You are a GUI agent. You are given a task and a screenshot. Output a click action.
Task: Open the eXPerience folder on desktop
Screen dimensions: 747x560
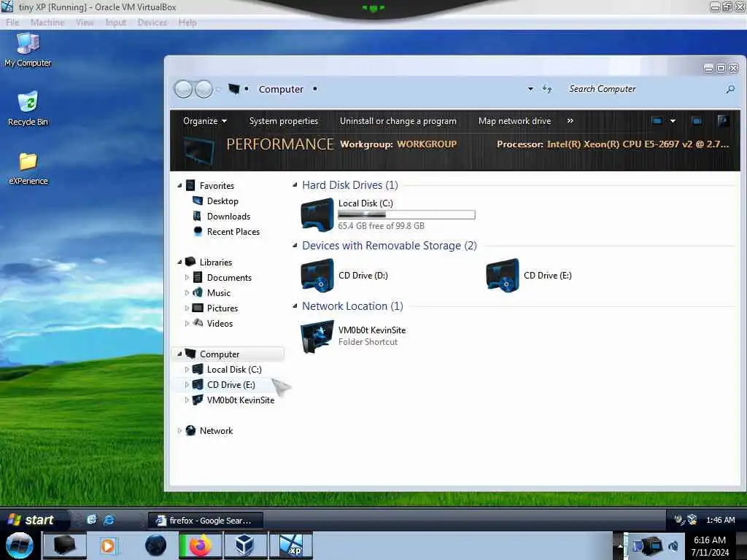coord(28,168)
